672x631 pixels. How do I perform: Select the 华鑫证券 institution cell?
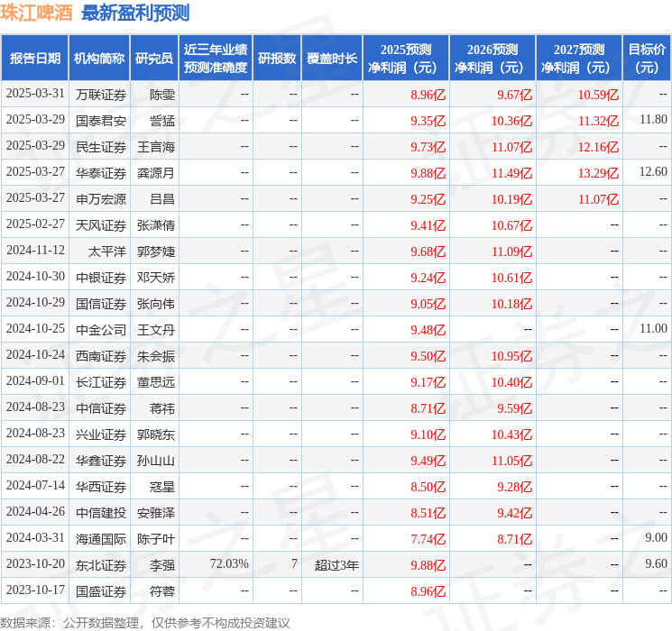point(101,461)
